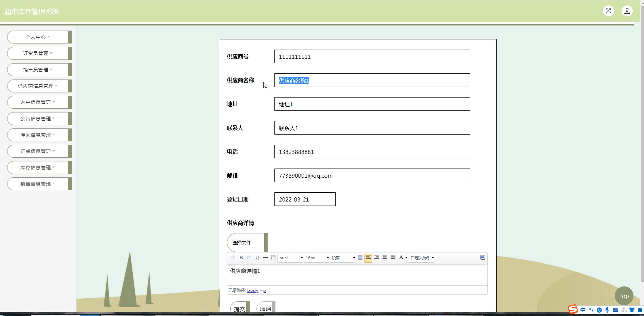
Task: Open the 段落 paragraph format dropdown
Action: click(x=343, y=258)
